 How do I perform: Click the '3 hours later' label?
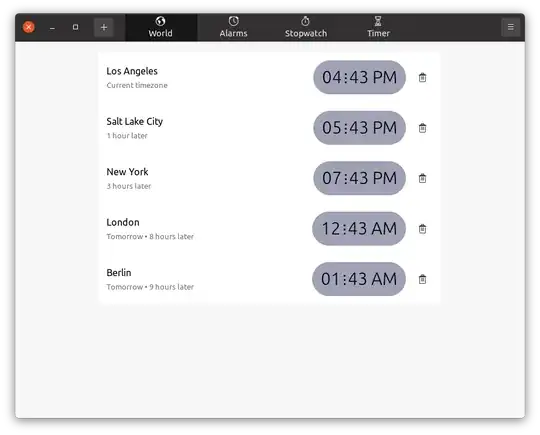[129, 186]
